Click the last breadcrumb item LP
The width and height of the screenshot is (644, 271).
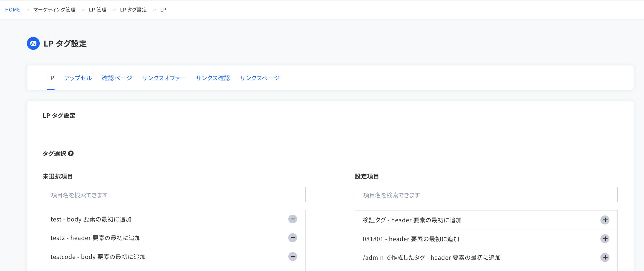tap(163, 10)
